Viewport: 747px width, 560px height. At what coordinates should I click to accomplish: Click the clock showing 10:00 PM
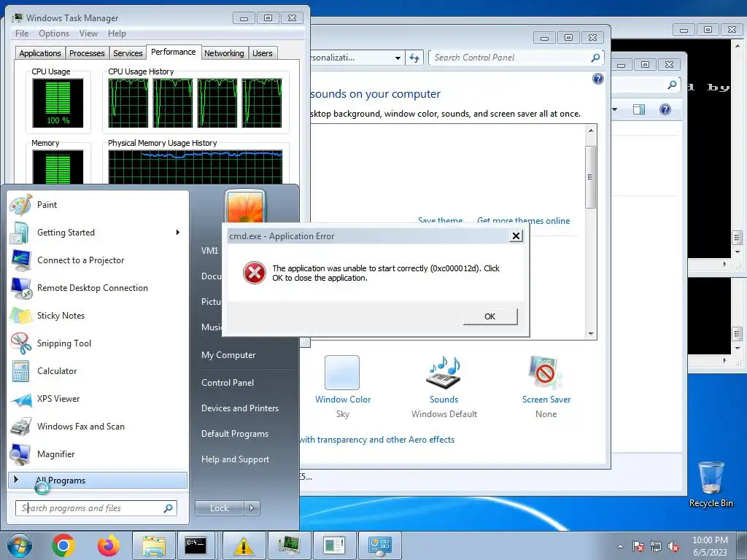710,540
